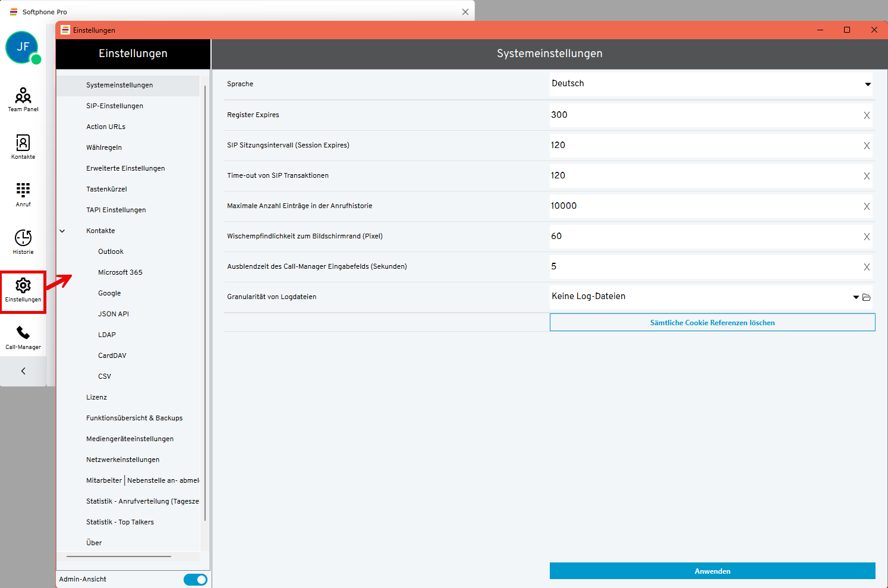Open the Call-Manager phone icon
The height and width of the screenshot is (588, 888).
point(23,337)
